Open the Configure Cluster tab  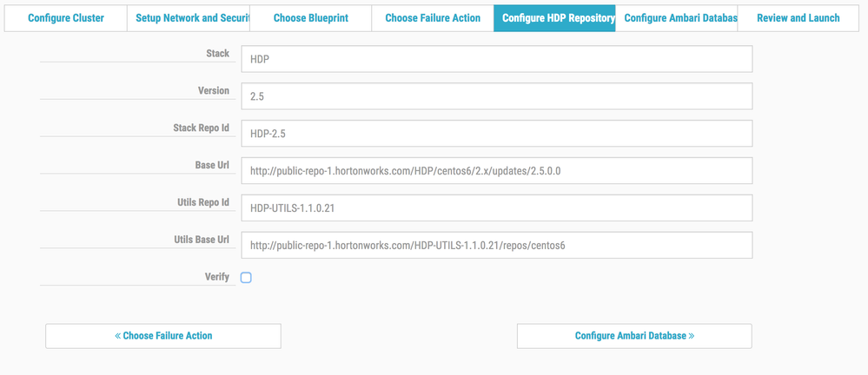pos(66,18)
